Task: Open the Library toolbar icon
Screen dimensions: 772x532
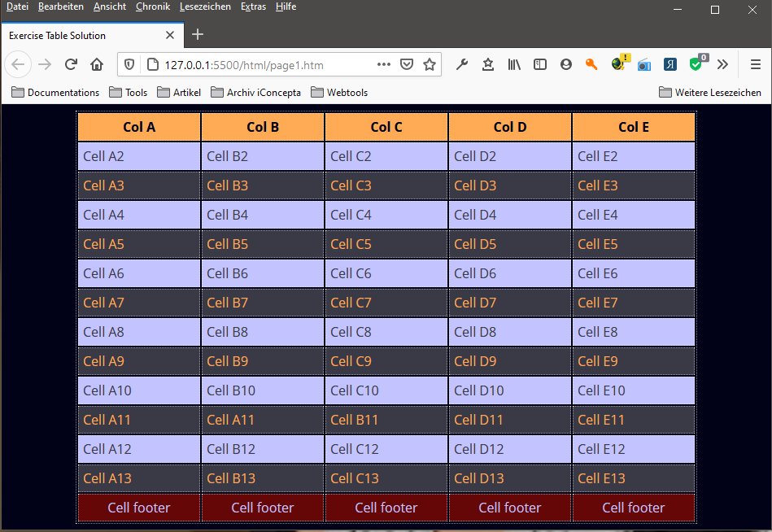Action: [x=515, y=65]
